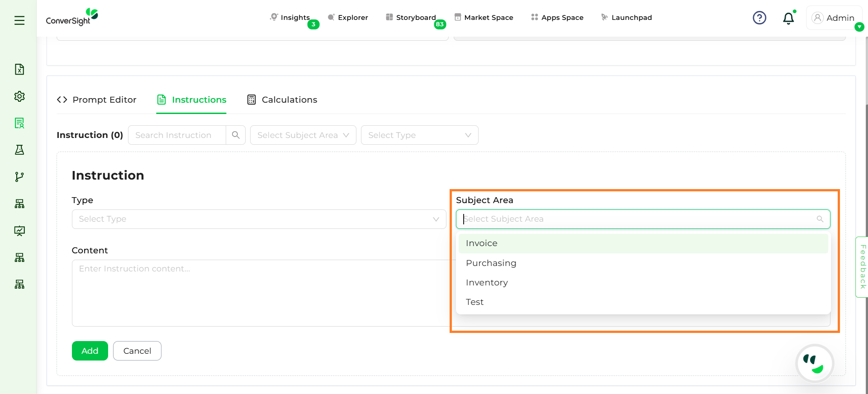Click the Cancel button
This screenshot has width=868, height=394.
pos(137,351)
